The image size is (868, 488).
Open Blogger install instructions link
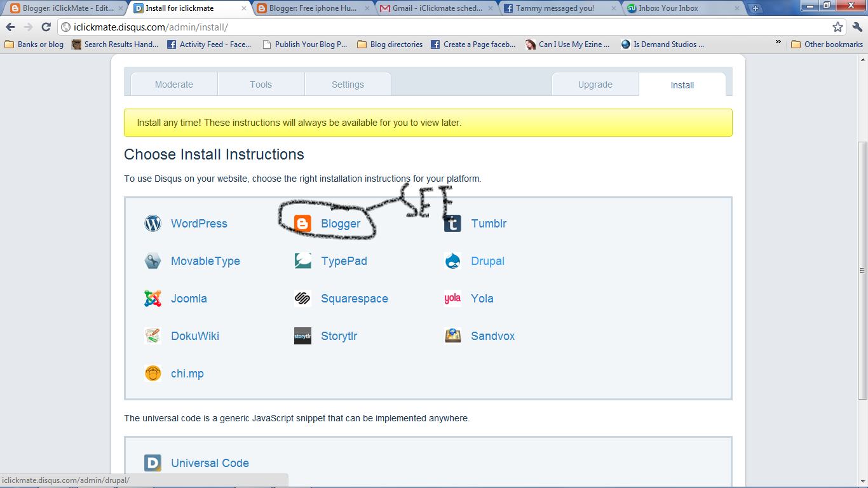pyautogui.click(x=341, y=224)
